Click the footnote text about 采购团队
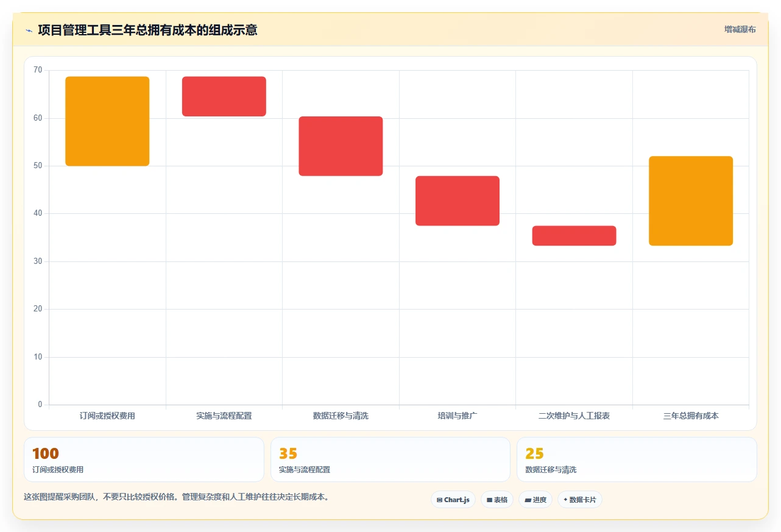The height and width of the screenshot is (532, 781). click(177, 497)
